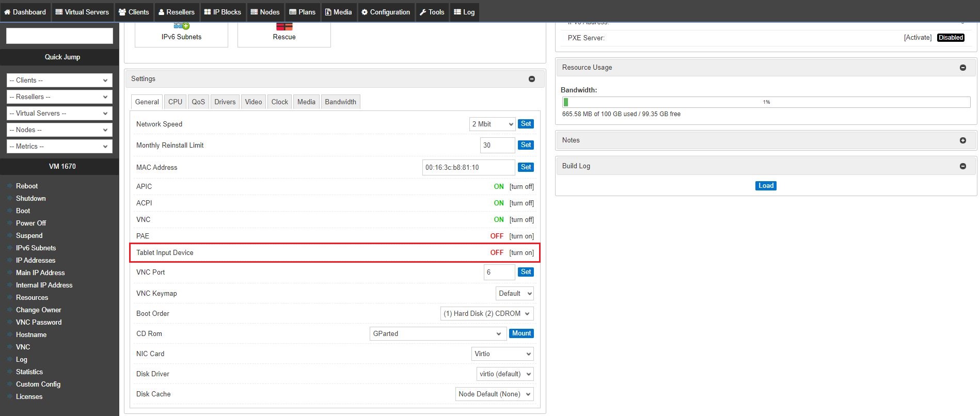Click the Load button in Build Log

[765, 186]
